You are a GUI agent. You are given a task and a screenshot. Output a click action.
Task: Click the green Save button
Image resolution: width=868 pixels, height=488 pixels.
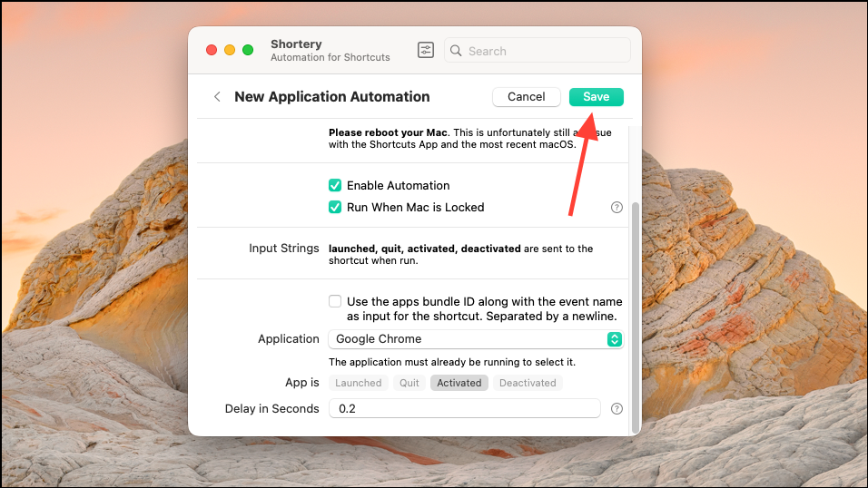(x=596, y=97)
